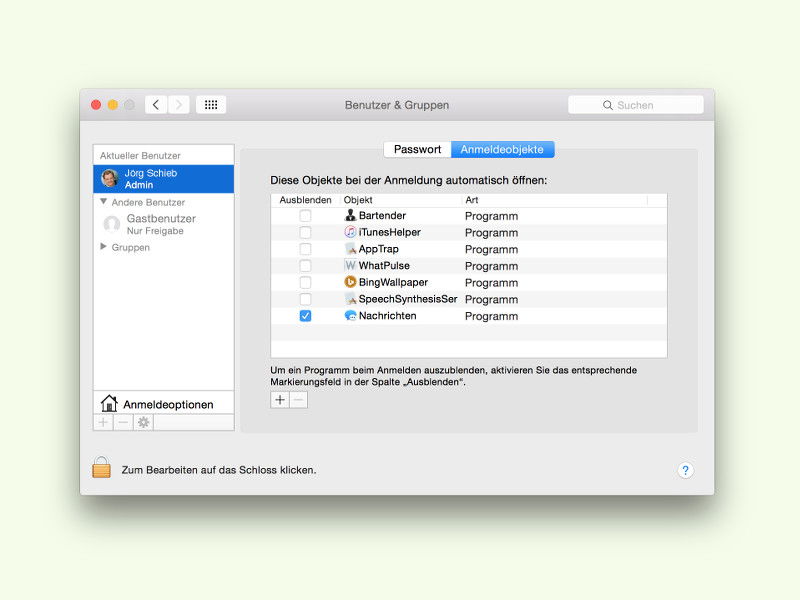Enable hide checkbox for iTunesHelper
The width and height of the screenshot is (800, 600).
[x=305, y=232]
